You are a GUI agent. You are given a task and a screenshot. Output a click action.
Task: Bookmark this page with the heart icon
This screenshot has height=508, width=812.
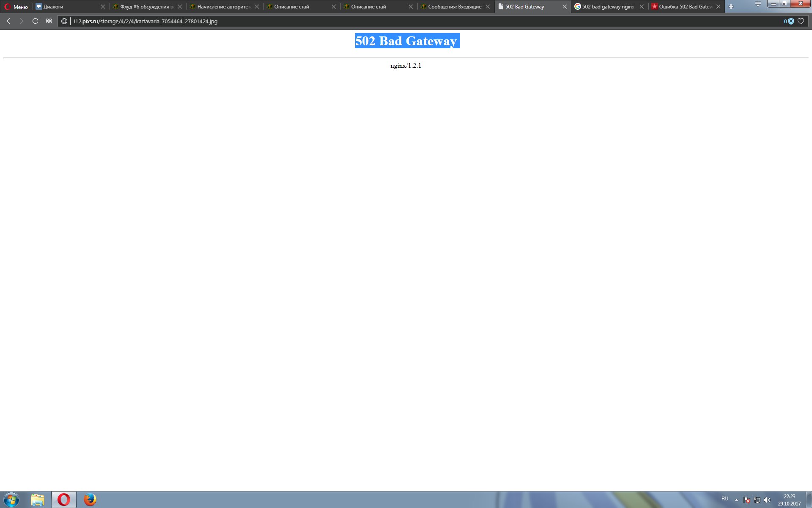(x=801, y=21)
